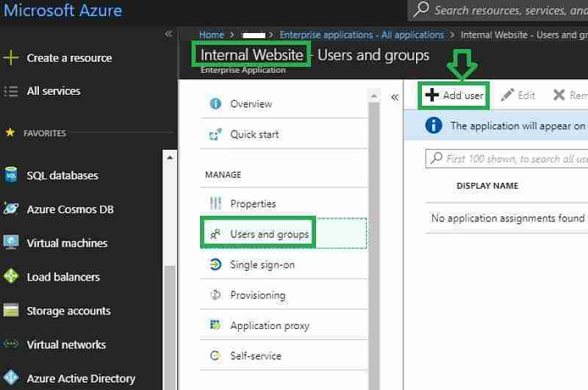
Task: Click the Virtual networks icon
Action: click(x=11, y=344)
